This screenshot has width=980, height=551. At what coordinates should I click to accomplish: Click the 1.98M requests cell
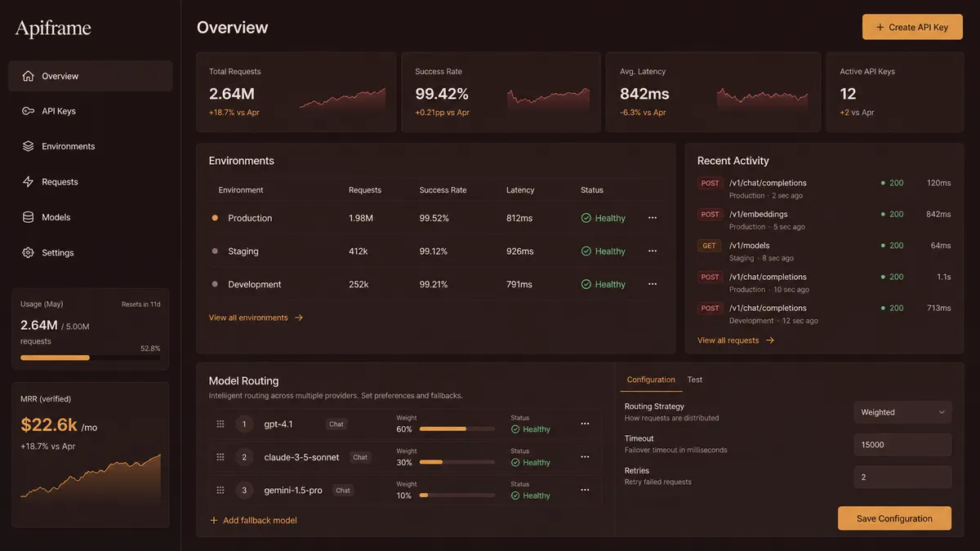click(361, 218)
